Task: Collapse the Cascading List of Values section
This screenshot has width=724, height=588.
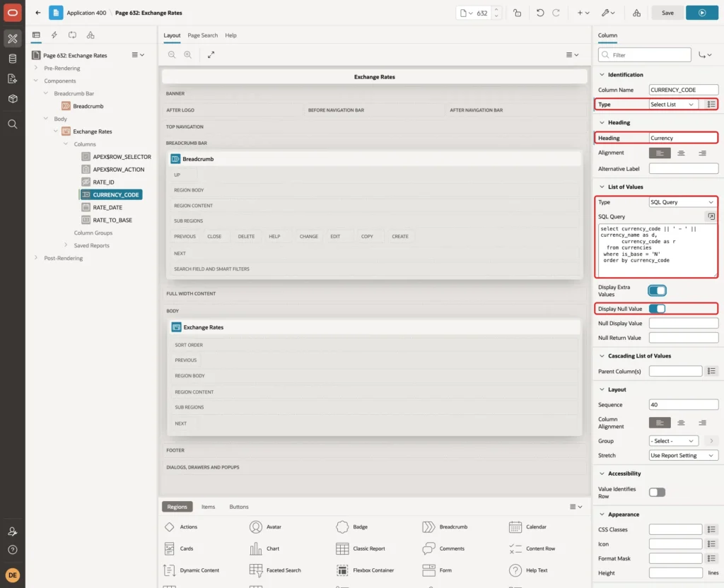Action: pyautogui.click(x=602, y=356)
